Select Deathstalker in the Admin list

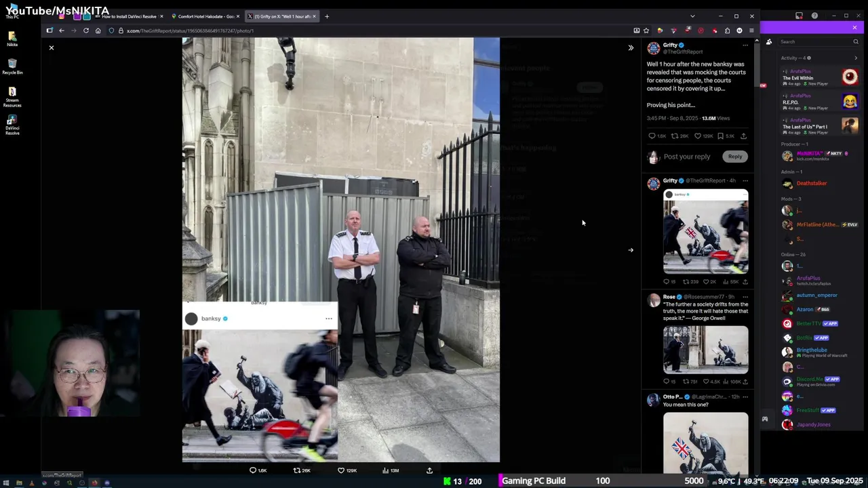click(819, 184)
